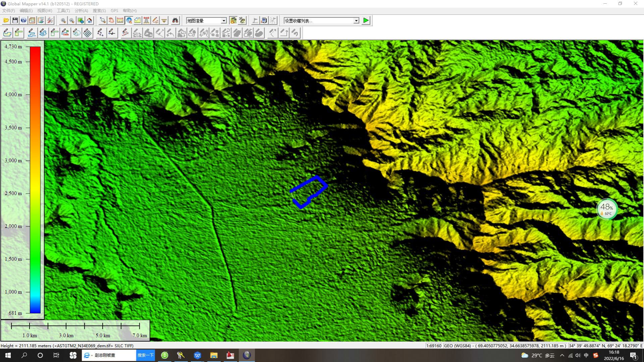Expand the 地图渲晕 shader dropdown

(x=224, y=21)
